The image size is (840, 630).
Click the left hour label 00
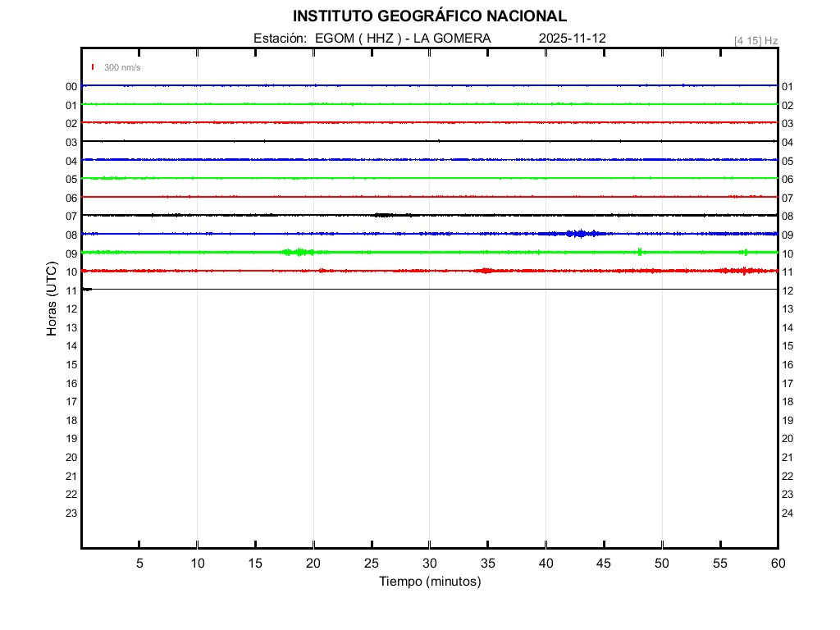(71, 86)
